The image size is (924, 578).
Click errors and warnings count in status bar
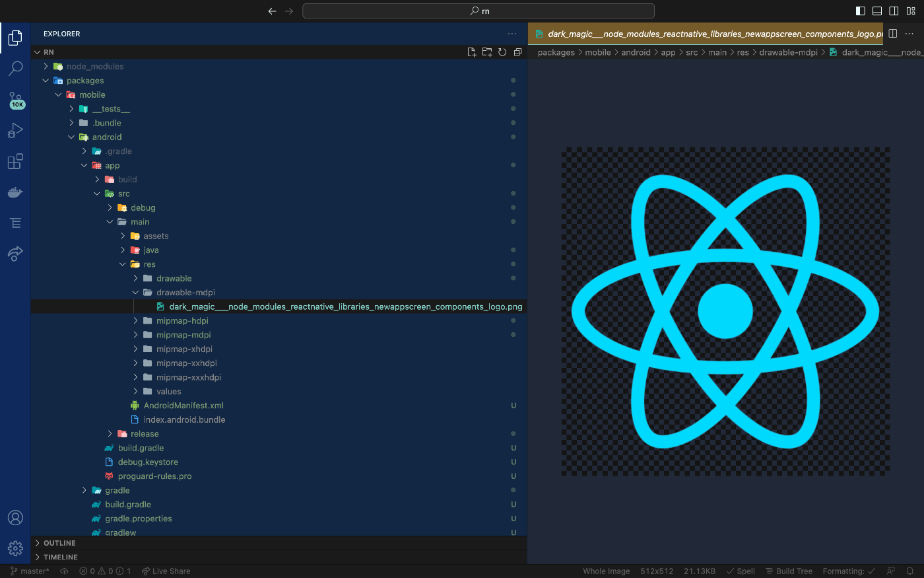coord(105,571)
